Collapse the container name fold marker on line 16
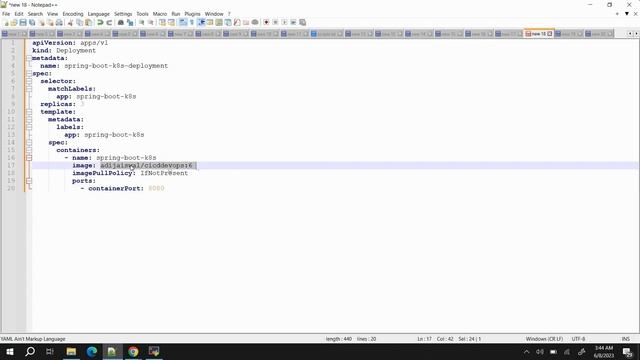The height and width of the screenshot is (360, 640). [29, 158]
